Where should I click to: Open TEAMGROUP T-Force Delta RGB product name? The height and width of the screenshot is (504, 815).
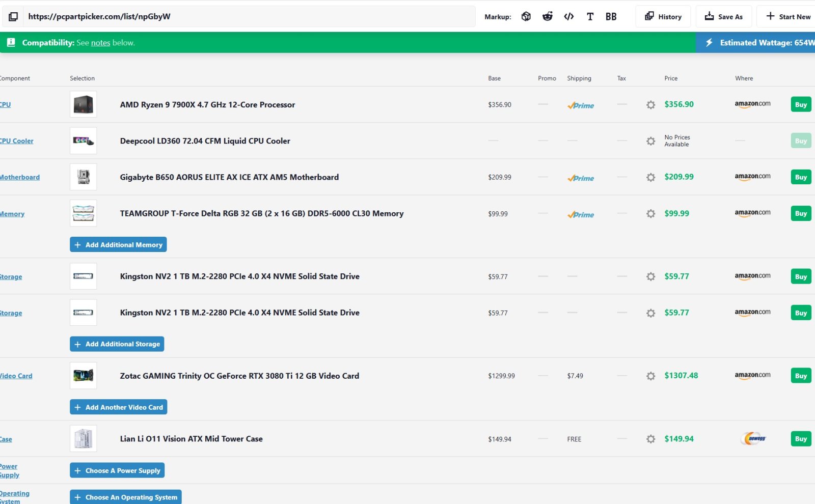[262, 213]
